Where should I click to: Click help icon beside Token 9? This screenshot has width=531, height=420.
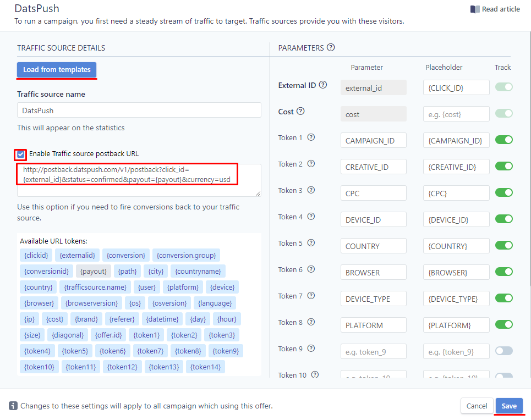tap(311, 348)
